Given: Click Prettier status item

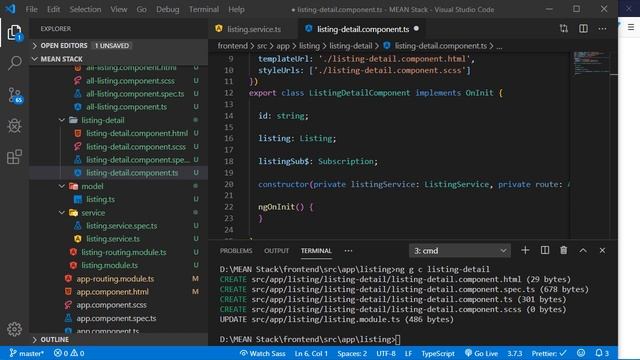Looking at the screenshot, I should [x=549, y=353].
